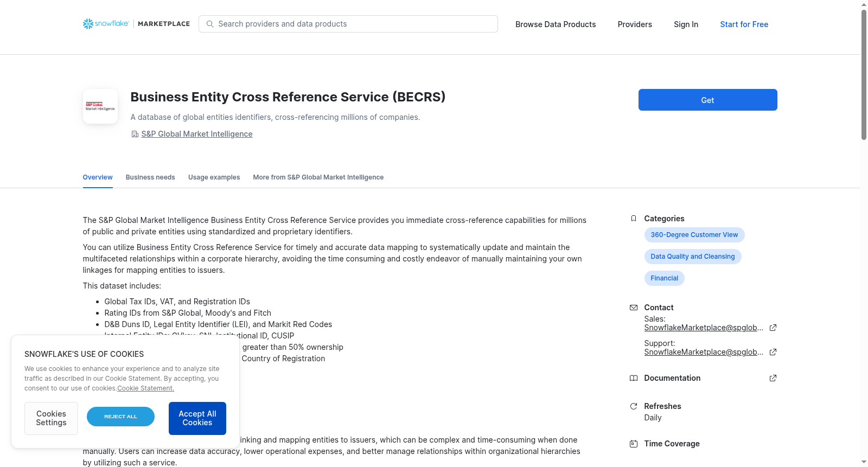The height and width of the screenshot is (467, 868).
Task: Switch to the Business needs tab
Action: point(150,177)
